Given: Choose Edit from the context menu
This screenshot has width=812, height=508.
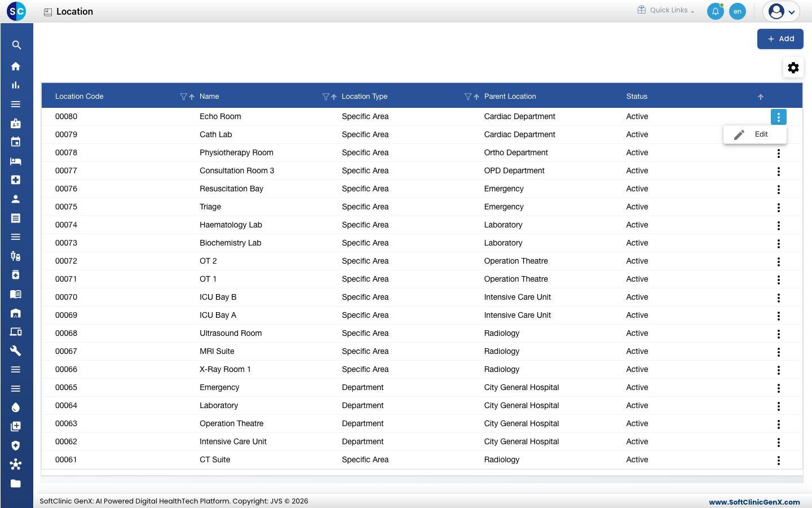Looking at the screenshot, I should [755, 134].
